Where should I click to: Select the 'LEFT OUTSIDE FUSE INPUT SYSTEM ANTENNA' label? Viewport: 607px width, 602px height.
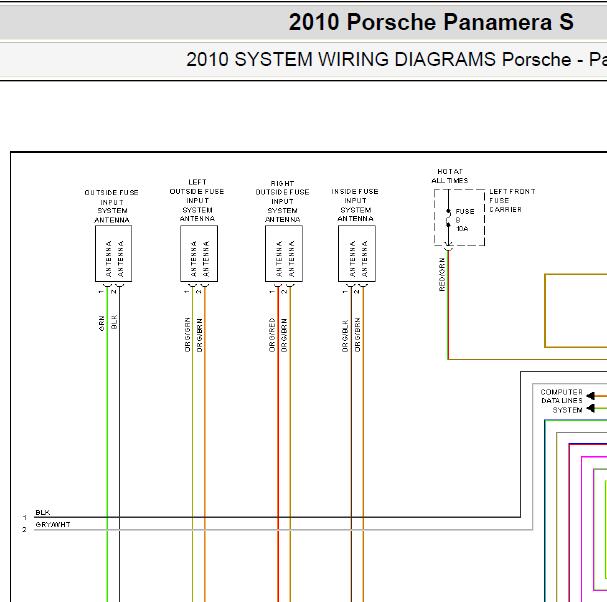tap(197, 200)
